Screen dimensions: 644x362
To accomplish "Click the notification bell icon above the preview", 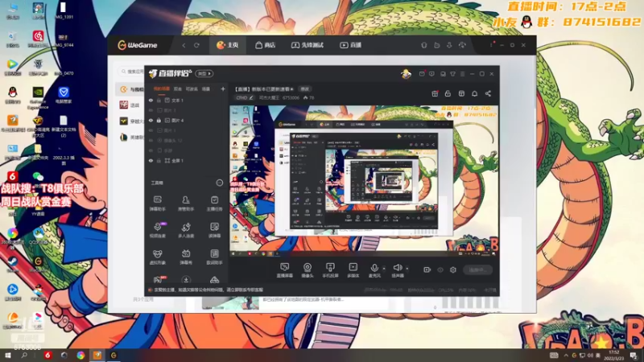I will [474, 93].
